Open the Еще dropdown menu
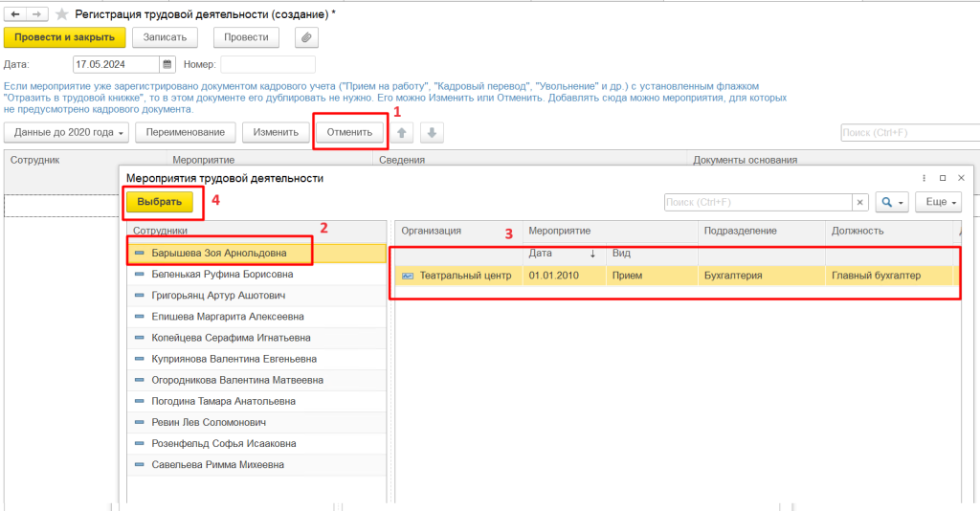Screen dimensions: 980x511 tap(938, 203)
